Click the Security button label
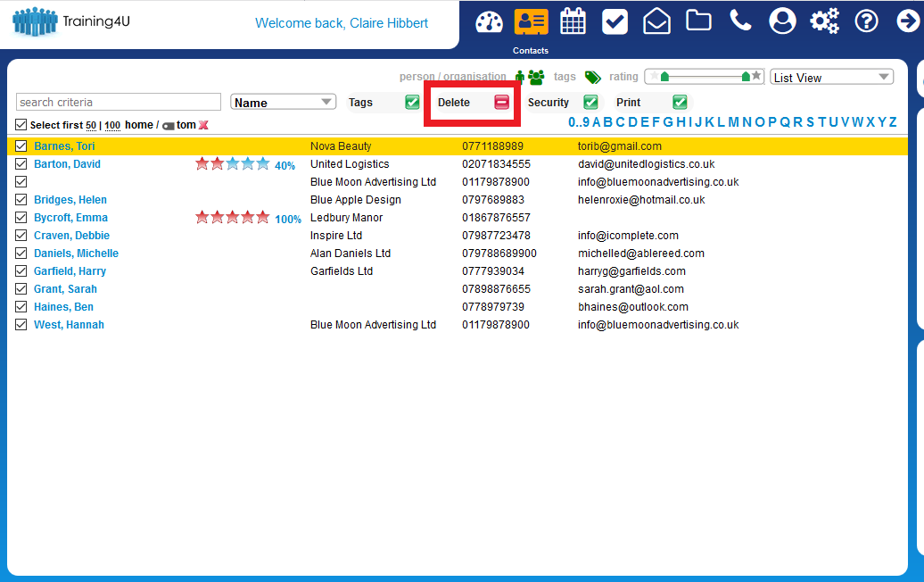 click(x=548, y=102)
